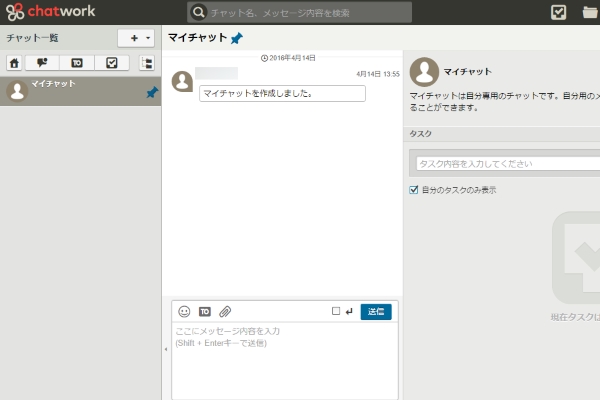Toggle the Enter-to-send checkbox
The image size is (600, 400).
(x=336, y=311)
